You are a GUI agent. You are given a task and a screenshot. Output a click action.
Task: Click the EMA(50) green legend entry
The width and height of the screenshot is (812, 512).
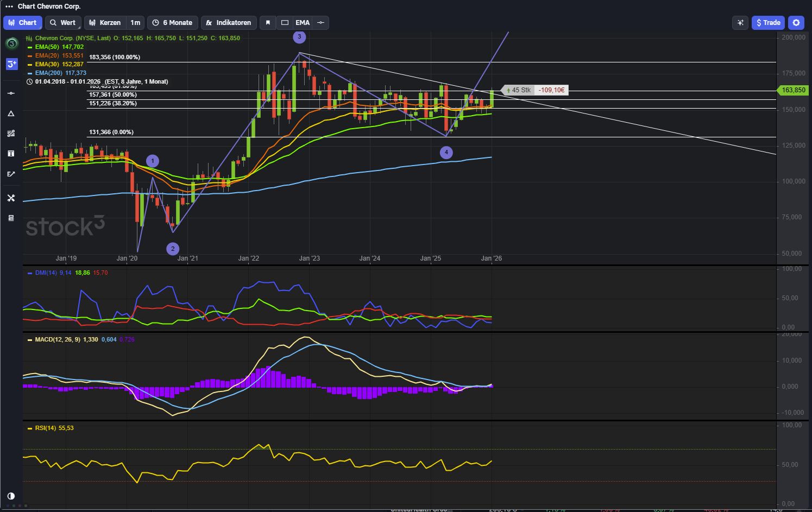click(x=59, y=47)
